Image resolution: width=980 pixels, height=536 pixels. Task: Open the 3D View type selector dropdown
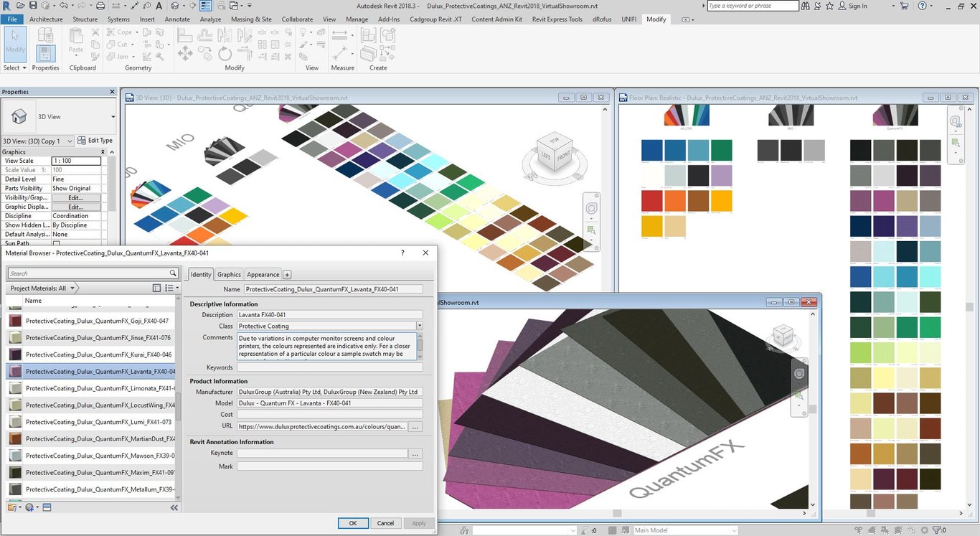113,116
